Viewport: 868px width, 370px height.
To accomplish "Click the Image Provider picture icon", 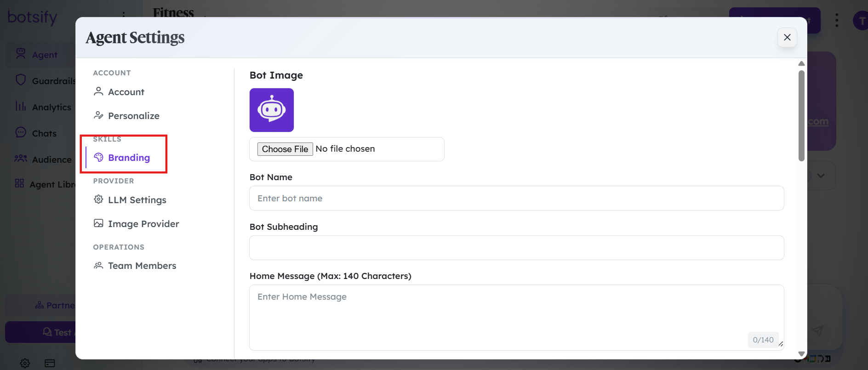I will pos(98,223).
